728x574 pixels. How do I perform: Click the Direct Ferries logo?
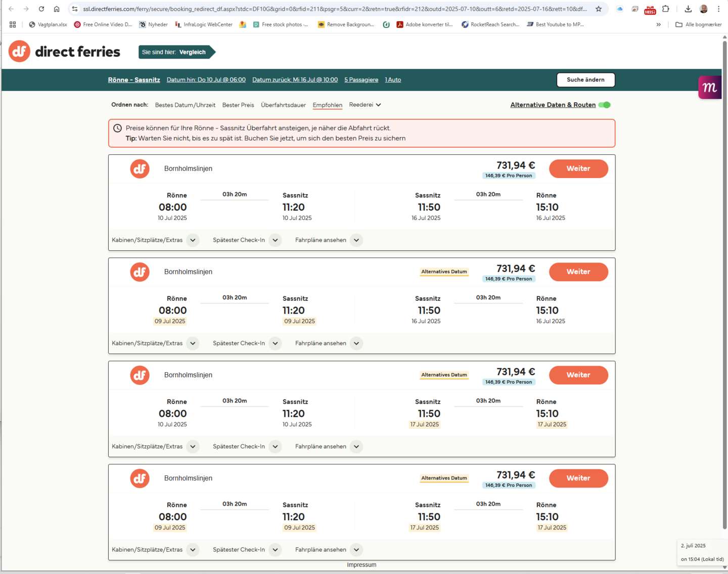[x=64, y=52]
